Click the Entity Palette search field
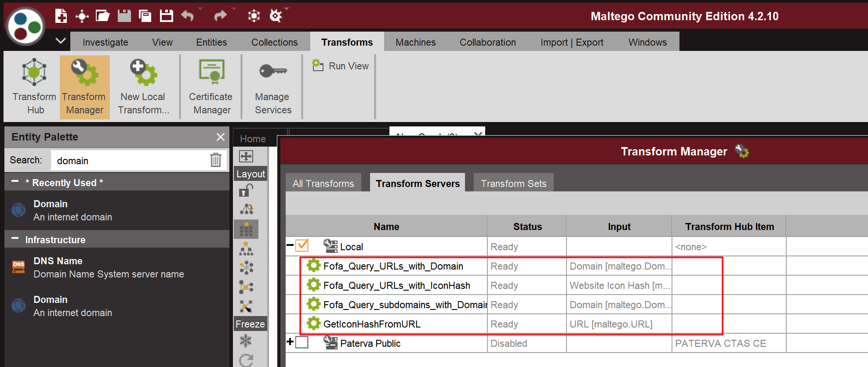 point(130,160)
